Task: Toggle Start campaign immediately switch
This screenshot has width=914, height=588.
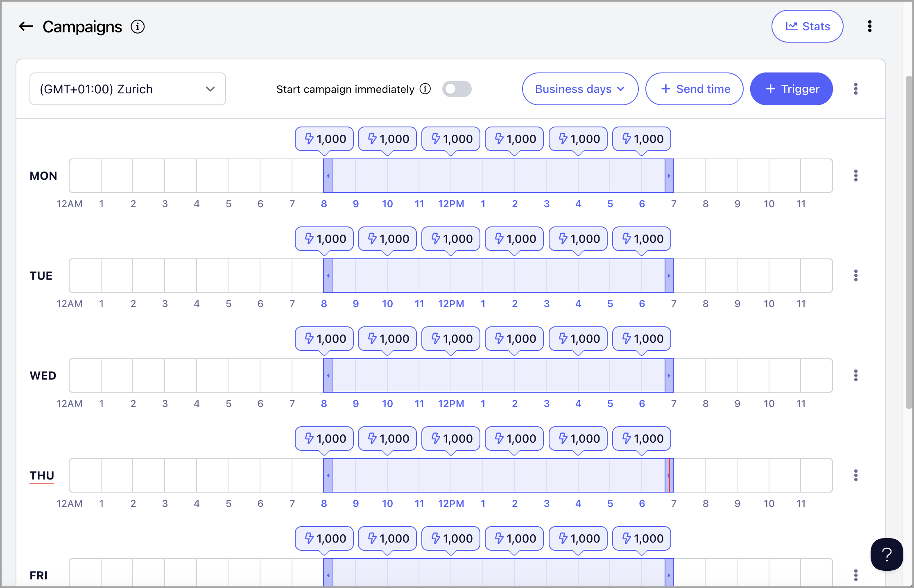Action: click(457, 89)
